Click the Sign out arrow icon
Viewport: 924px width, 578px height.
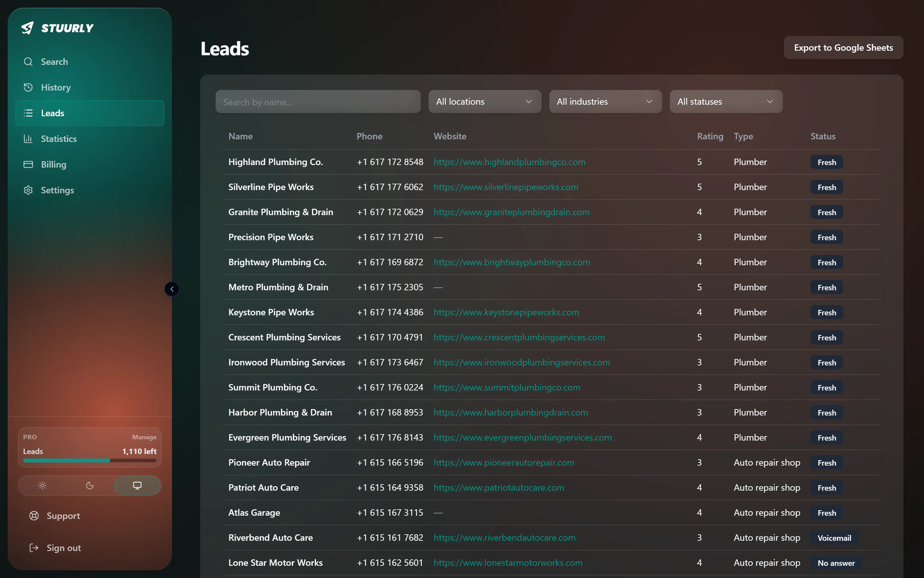[x=34, y=548]
